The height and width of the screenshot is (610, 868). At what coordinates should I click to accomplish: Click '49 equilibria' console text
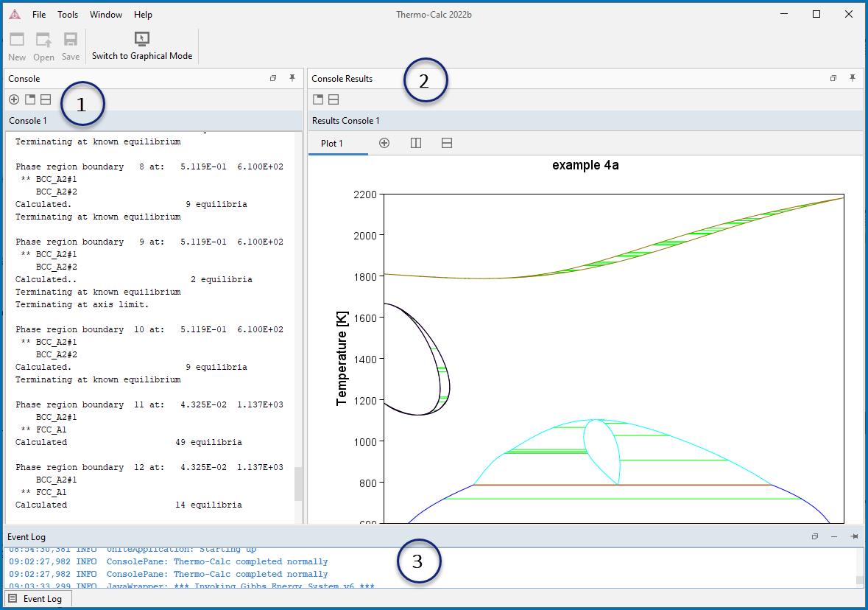[208, 443]
